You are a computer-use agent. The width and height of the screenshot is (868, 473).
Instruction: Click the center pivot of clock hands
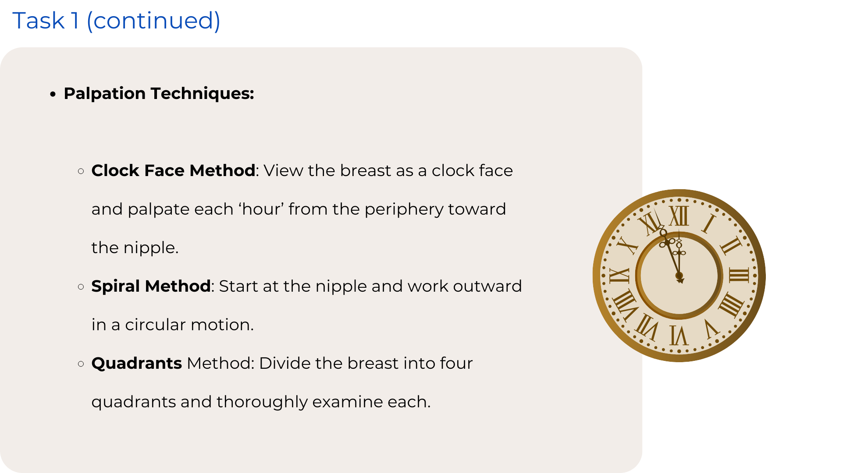click(679, 276)
